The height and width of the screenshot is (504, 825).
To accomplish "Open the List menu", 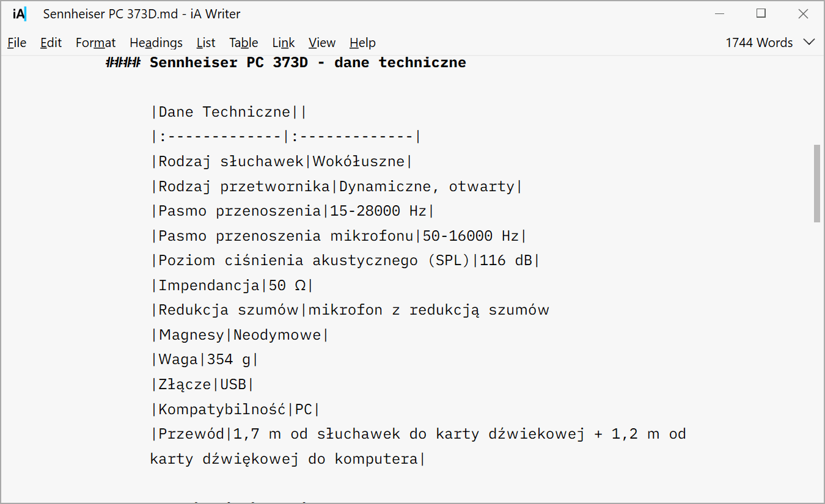I will pos(206,43).
